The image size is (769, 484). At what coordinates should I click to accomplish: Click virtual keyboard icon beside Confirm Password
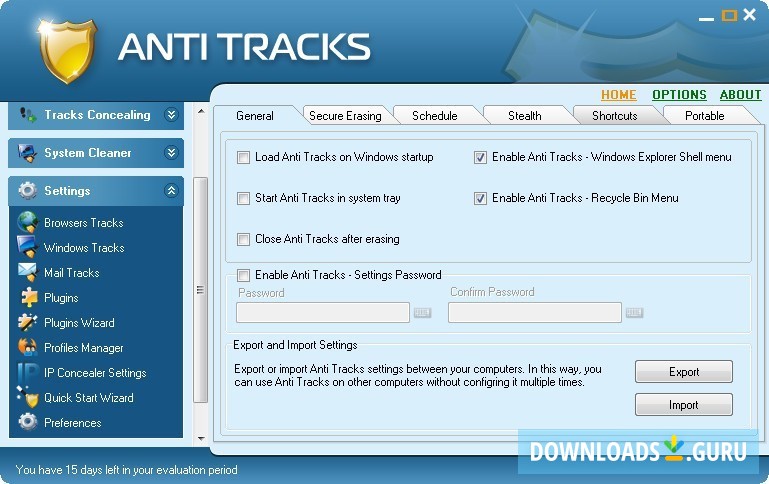[x=634, y=312]
